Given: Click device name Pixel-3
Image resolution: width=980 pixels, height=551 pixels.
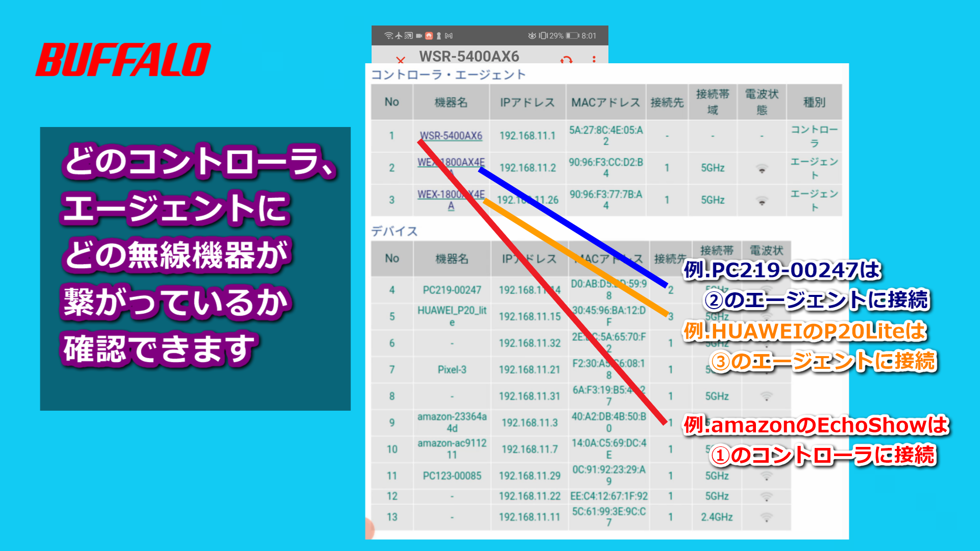Looking at the screenshot, I should coord(452,370).
